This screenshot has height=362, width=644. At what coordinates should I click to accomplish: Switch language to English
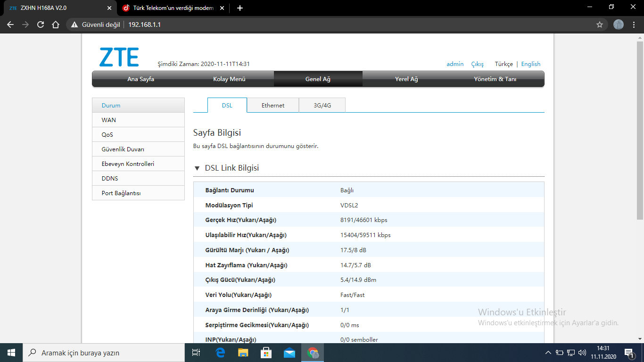531,64
